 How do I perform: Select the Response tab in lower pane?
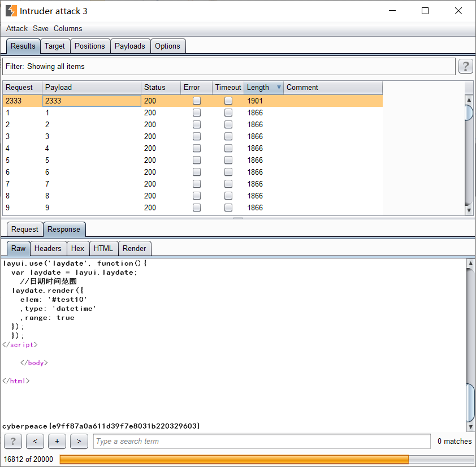(64, 229)
